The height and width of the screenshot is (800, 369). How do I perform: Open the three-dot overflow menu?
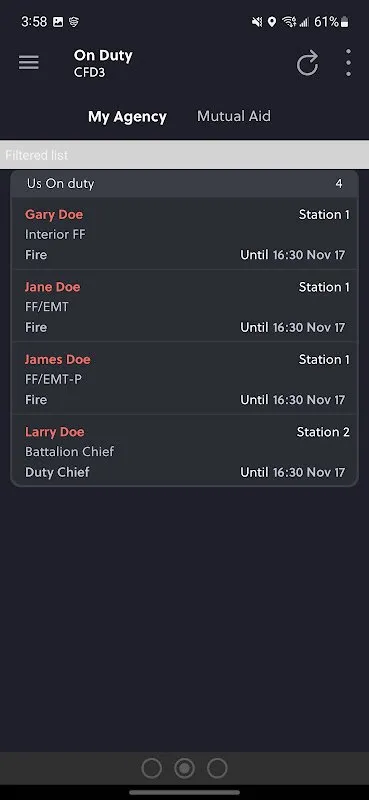348,63
